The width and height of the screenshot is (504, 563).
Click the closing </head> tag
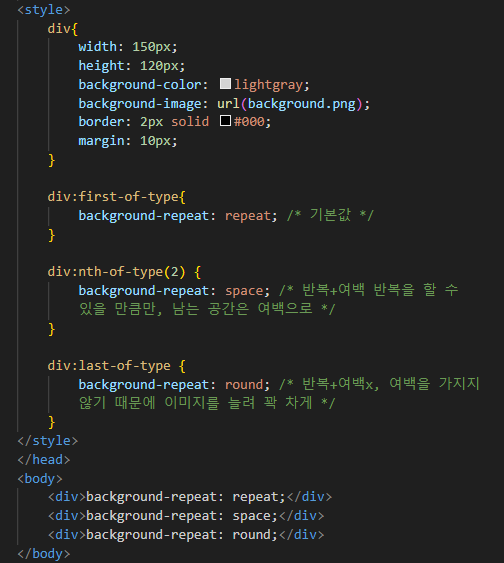pyautogui.click(x=44, y=460)
